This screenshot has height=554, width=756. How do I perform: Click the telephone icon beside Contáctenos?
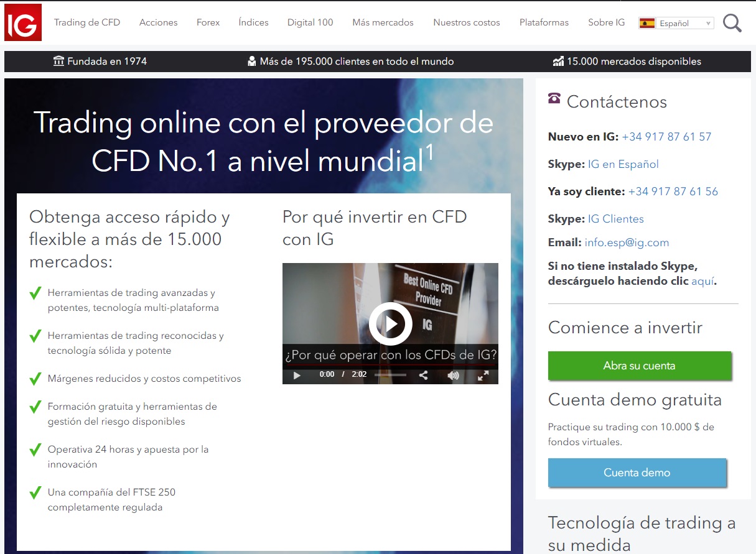(x=554, y=98)
